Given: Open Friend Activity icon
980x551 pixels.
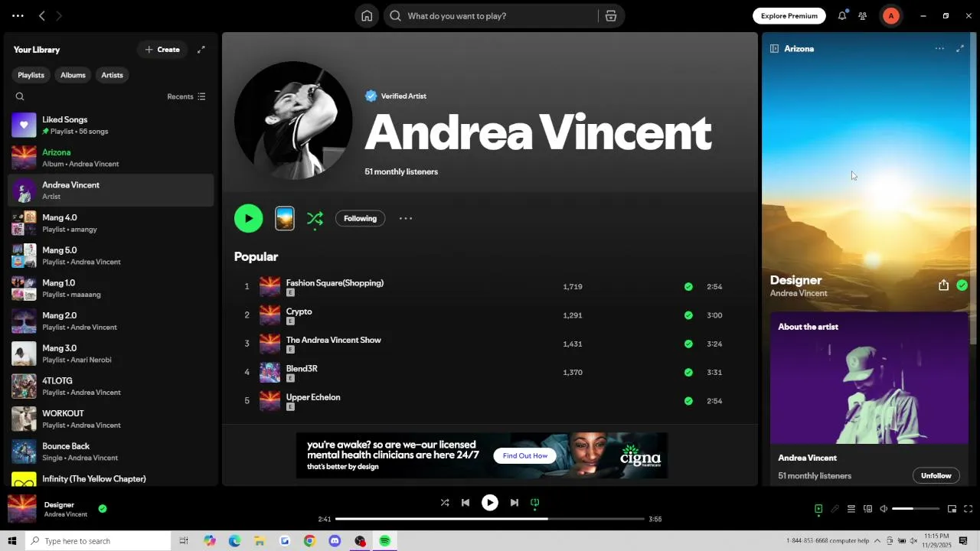Looking at the screenshot, I should (x=863, y=16).
